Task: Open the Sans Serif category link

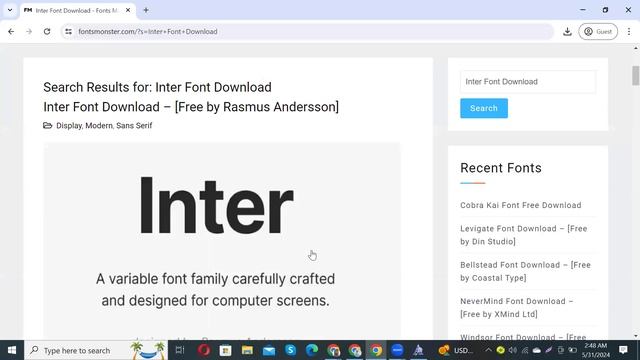Action: 134,126
